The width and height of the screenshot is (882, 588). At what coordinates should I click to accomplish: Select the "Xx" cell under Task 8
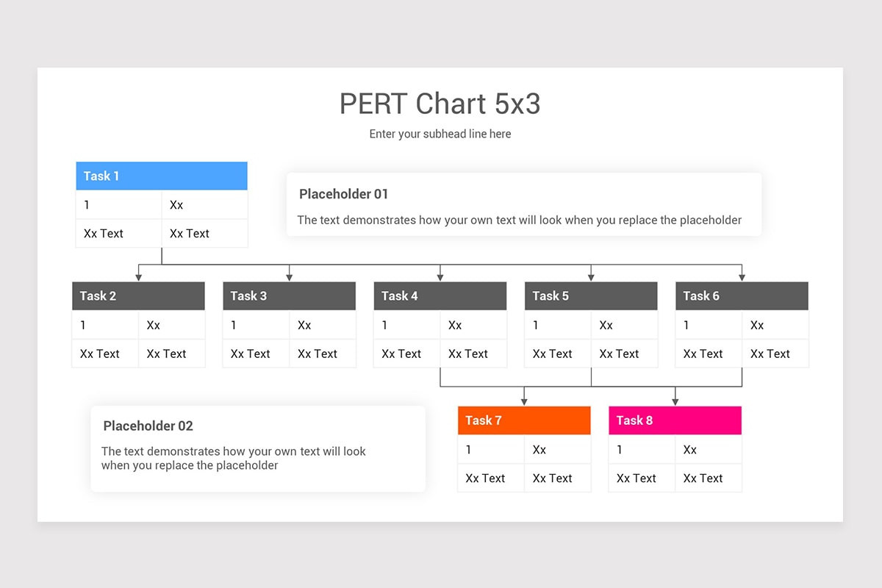(x=709, y=450)
